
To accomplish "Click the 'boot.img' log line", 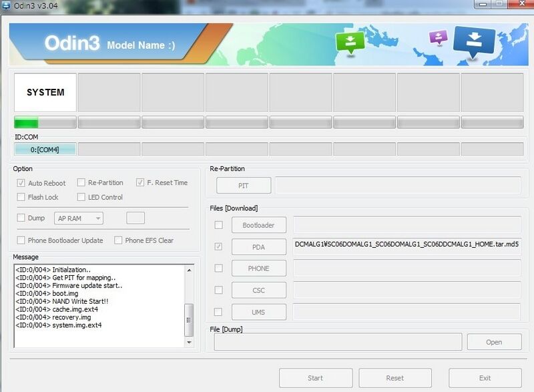I will tap(47, 294).
